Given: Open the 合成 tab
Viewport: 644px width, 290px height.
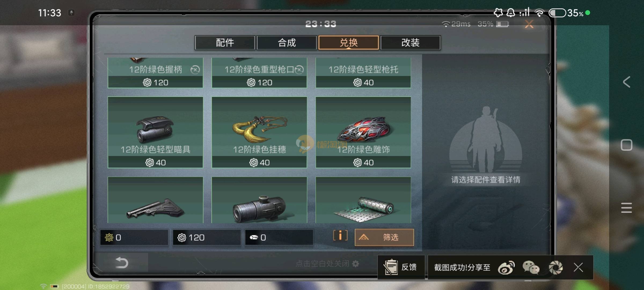Looking at the screenshot, I should tap(287, 43).
